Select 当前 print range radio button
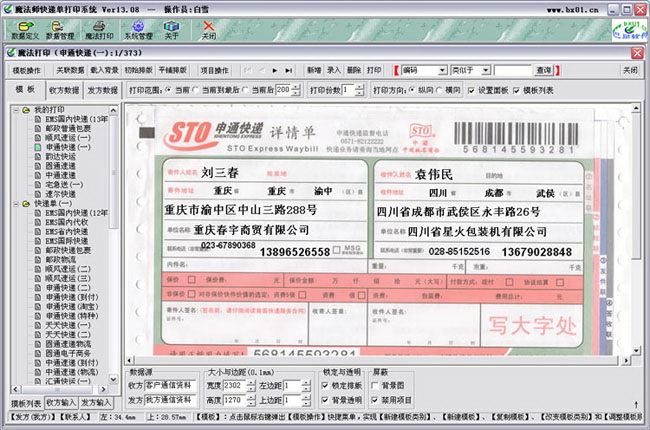 pos(168,90)
